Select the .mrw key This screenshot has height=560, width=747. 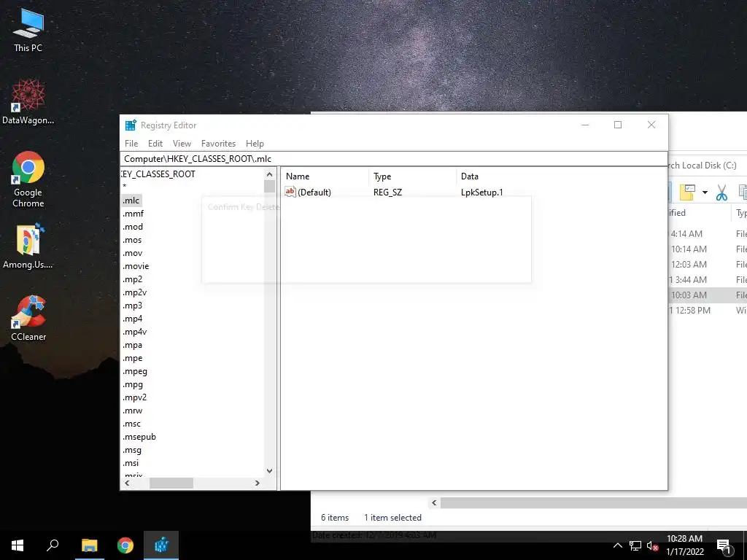pos(133,411)
